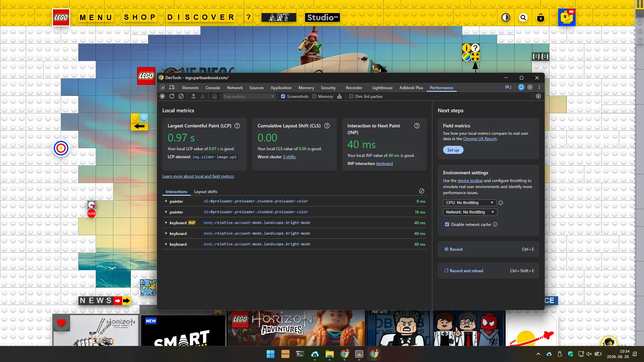Open the Adblock Plus tab
The width and height of the screenshot is (644, 362).
click(411, 88)
